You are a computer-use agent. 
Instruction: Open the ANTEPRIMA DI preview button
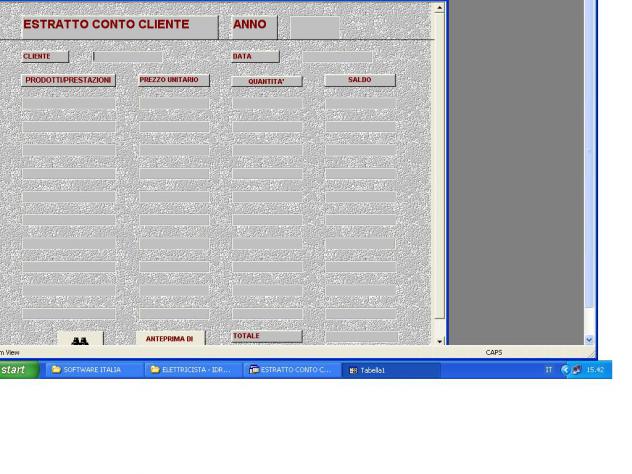click(x=170, y=339)
